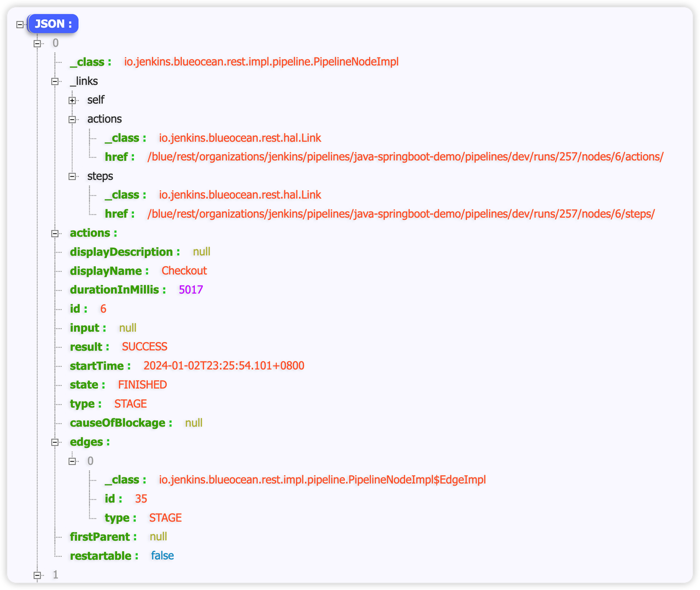
Task: Collapse array item 1 node
Action: [x=37, y=575]
